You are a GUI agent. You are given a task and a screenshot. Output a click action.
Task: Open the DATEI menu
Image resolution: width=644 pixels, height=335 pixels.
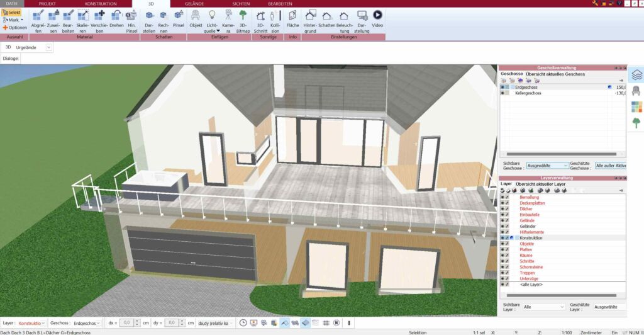11,4
